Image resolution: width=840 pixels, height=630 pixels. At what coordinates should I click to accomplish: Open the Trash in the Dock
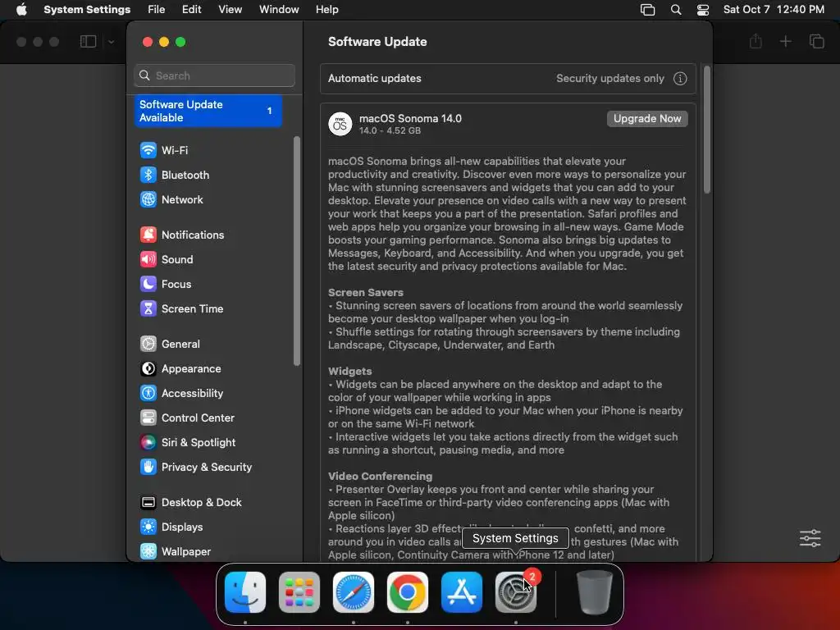[594, 592]
